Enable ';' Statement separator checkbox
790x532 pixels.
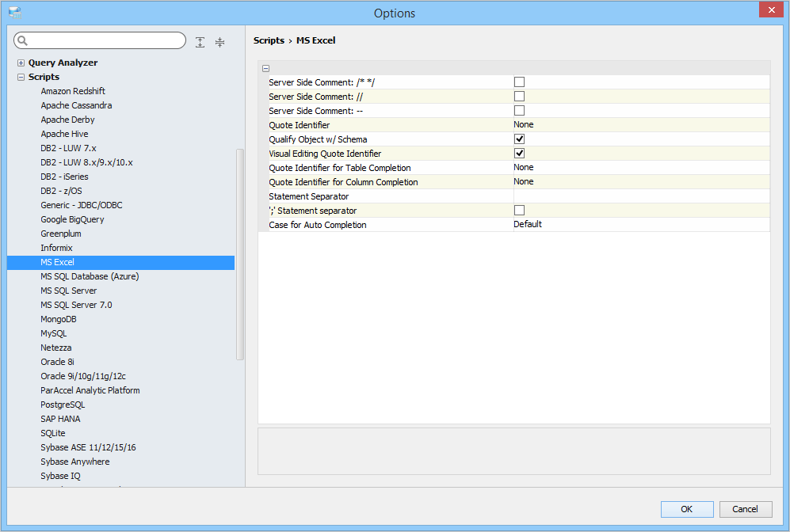519,210
